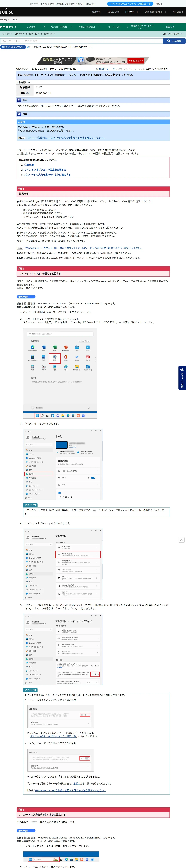Select the Windows 11 radio button
The width and height of the screenshot is (186, 868).
point(54,47)
